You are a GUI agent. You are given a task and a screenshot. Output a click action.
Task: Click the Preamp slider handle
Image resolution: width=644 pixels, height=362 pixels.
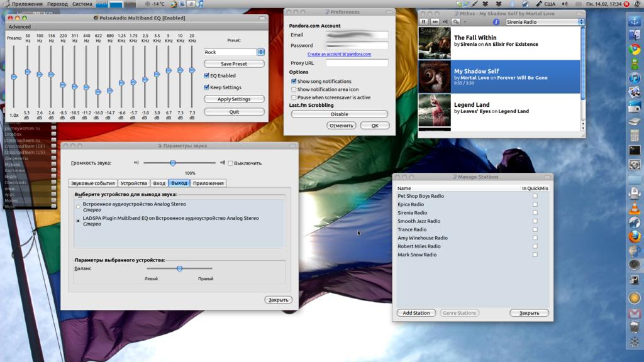coord(14,77)
